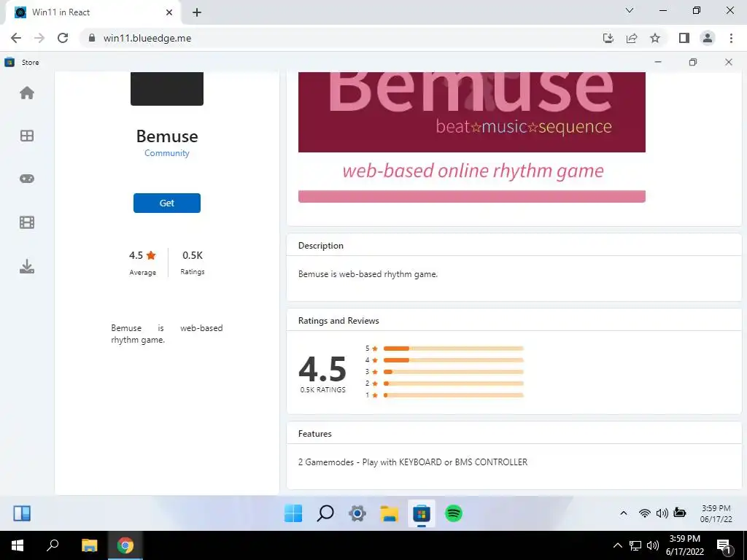Screen dimensions: 747x560
Task: Click the Bemuse app icon thumbnail
Action: [x=167, y=88]
